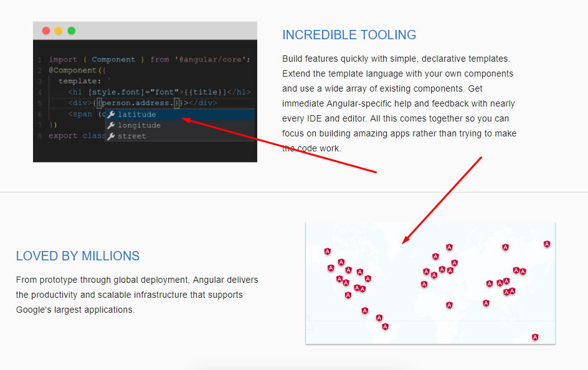Select 'latitude' from the autocomplete list
588x370 pixels.
point(137,114)
